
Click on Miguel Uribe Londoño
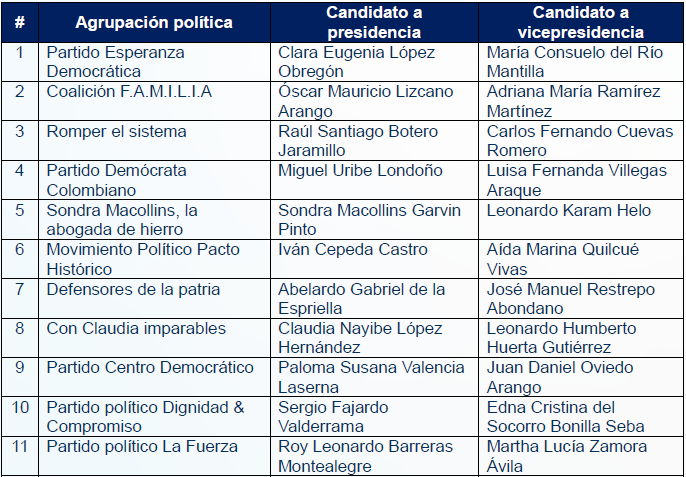360,171
